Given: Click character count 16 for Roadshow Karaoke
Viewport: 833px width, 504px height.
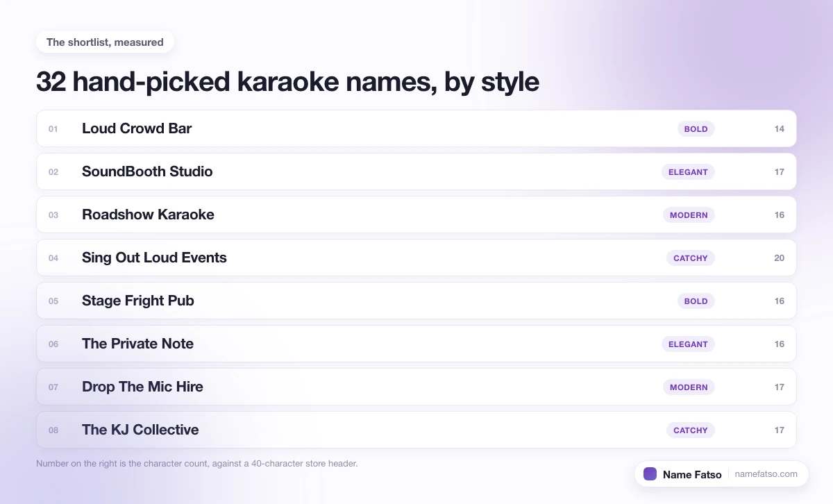Looking at the screenshot, I should click(780, 215).
